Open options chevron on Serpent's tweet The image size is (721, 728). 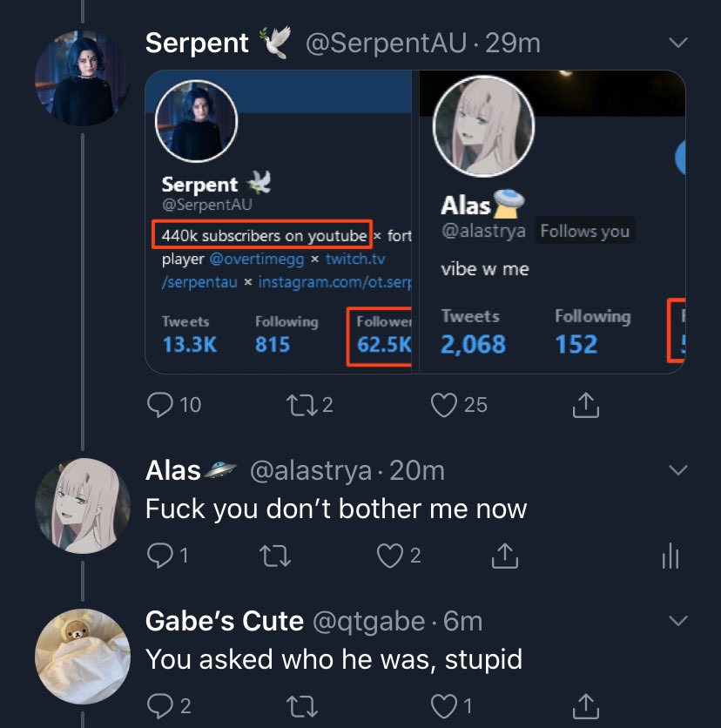click(677, 43)
